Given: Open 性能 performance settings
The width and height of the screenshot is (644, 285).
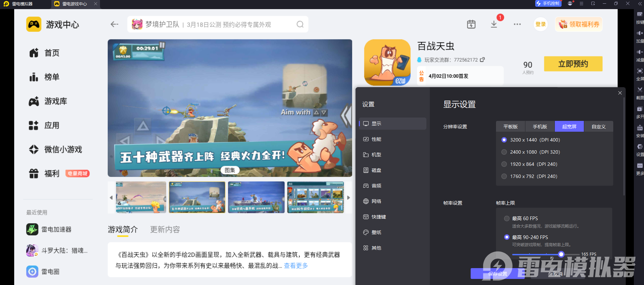Looking at the screenshot, I should pyautogui.click(x=393, y=139).
